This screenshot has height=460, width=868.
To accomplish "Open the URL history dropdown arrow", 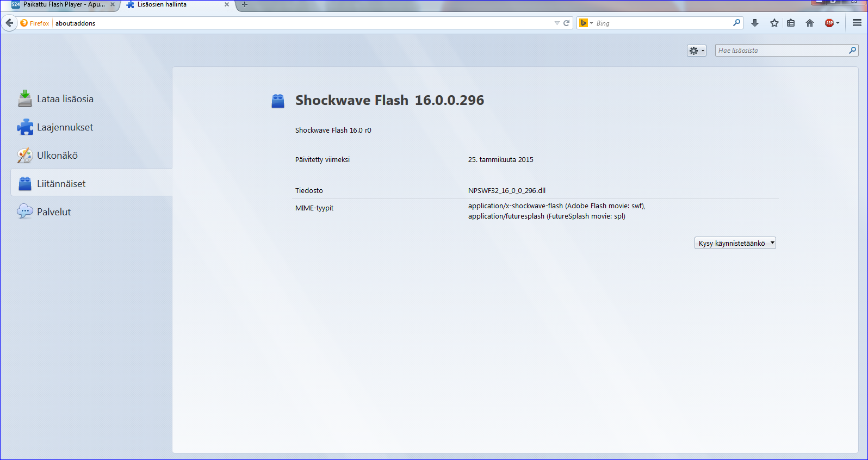I will pyautogui.click(x=557, y=23).
